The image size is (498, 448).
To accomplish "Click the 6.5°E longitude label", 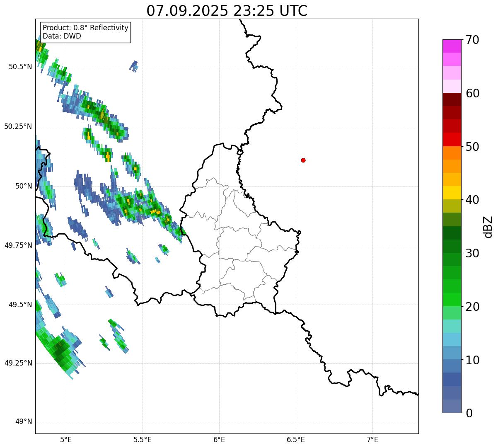I will coord(296,439).
